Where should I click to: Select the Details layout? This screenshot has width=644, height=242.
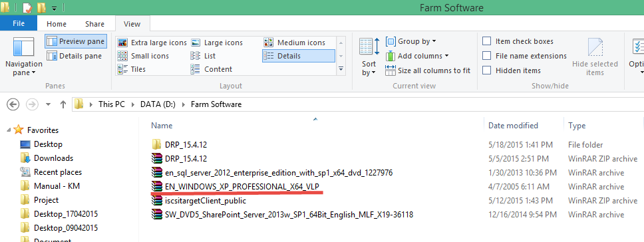click(299, 56)
